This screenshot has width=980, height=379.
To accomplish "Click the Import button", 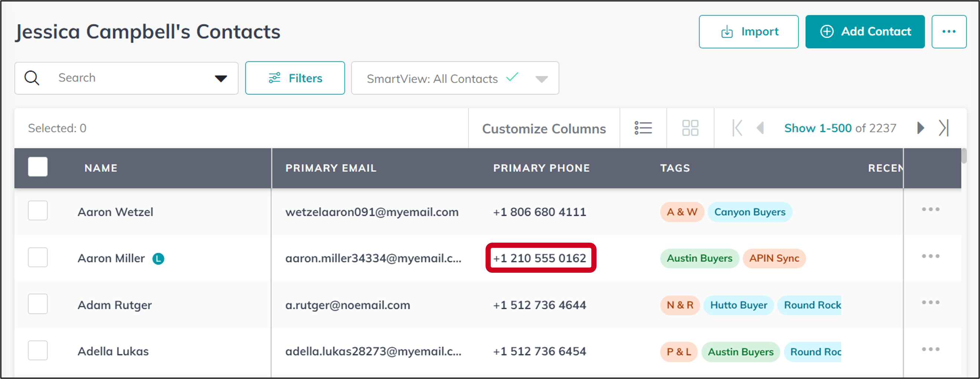I will click(748, 31).
